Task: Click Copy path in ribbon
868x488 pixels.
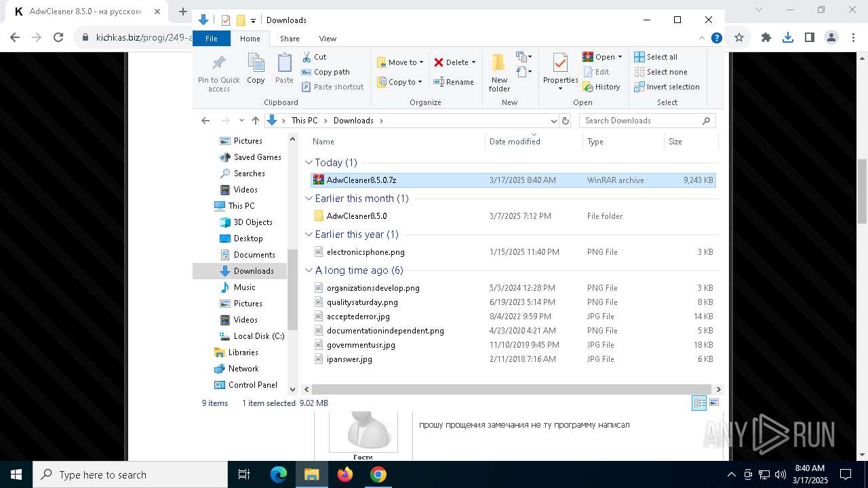Action: (x=325, y=72)
